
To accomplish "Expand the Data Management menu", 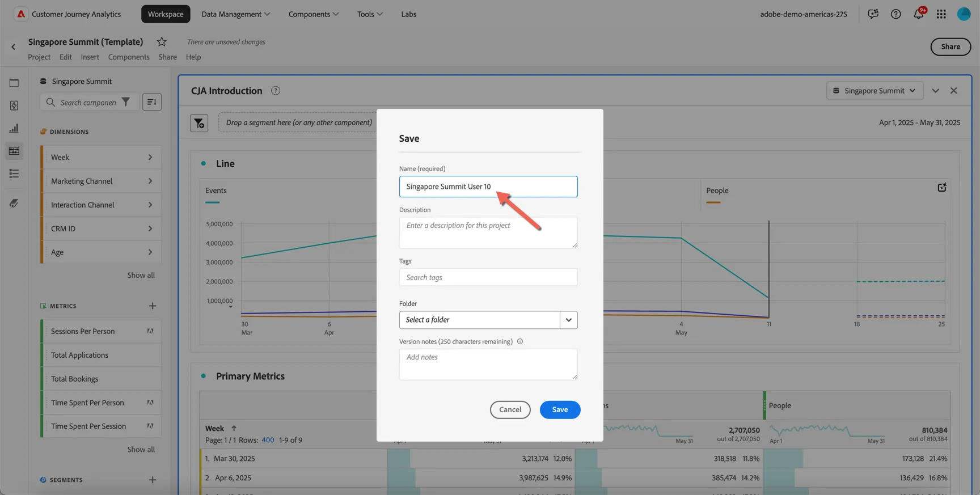I will coord(236,14).
